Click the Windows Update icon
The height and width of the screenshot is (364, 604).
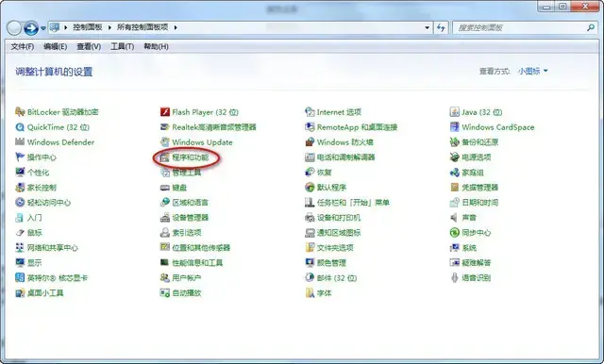click(165, 142)
